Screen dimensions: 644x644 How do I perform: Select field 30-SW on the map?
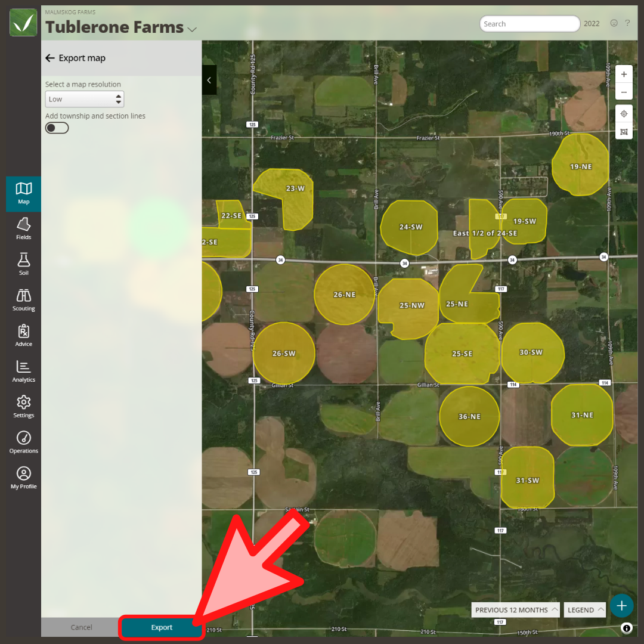(x=532, y=353)
